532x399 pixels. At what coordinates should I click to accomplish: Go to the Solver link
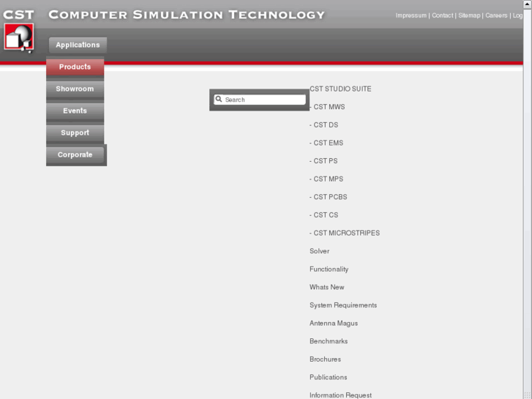click(x=319, y=251)
